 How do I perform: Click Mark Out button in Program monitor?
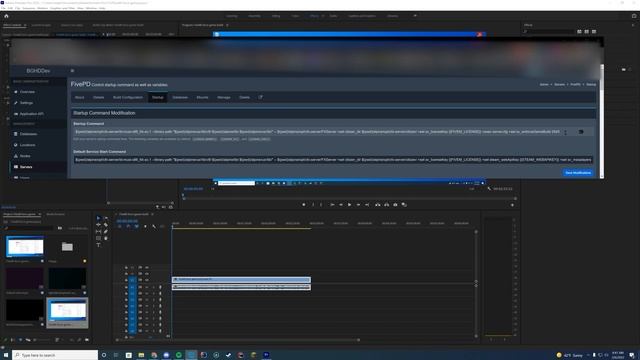(x=321, y=204)
